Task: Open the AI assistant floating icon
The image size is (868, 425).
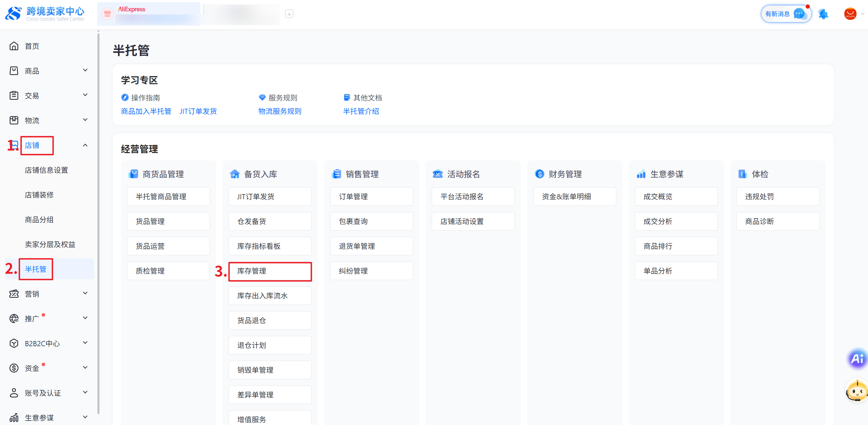Action: coord(857,359)
